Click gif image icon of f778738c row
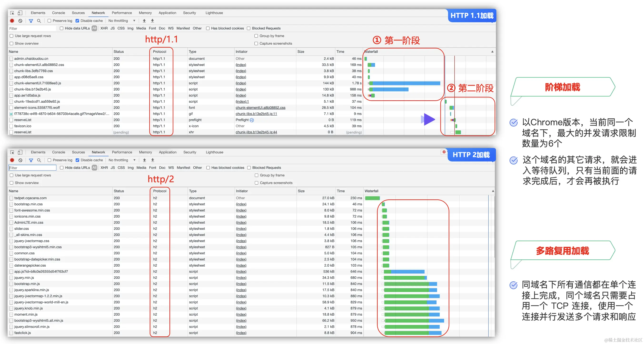 (x=11, y=114)
